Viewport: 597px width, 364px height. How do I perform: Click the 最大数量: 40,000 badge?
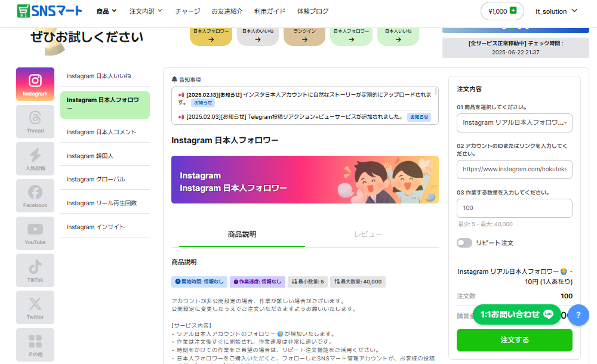click(358, 282)
